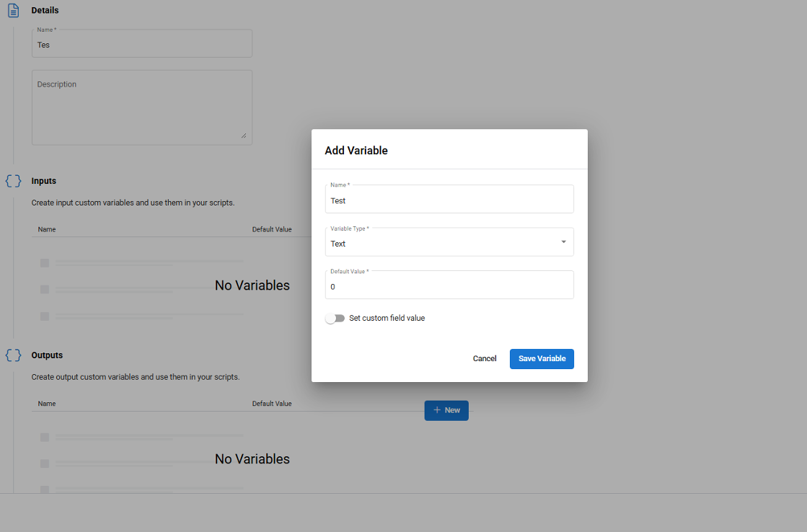
Task: Click the Add Variable dialog title
Action: 356,151
